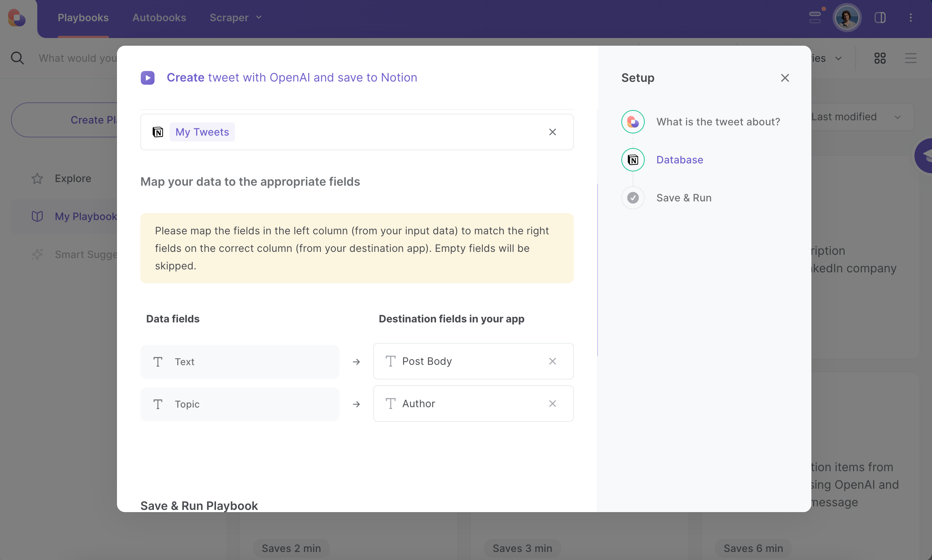Image resolution: width=932 pixels, height=560 pixels.
Task: Switch to grid view icon
Action: [x=880, y=58]
